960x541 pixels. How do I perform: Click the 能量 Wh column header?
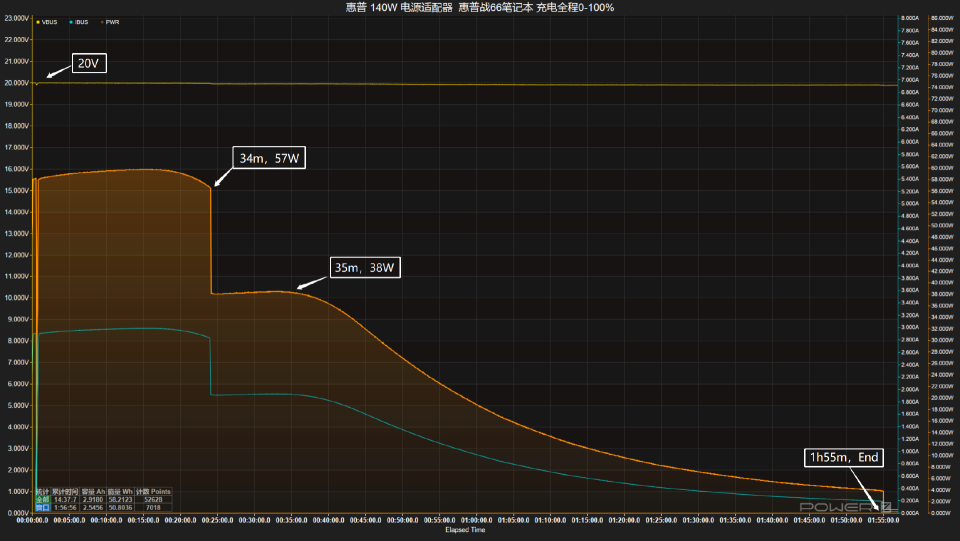click(120, 491)
